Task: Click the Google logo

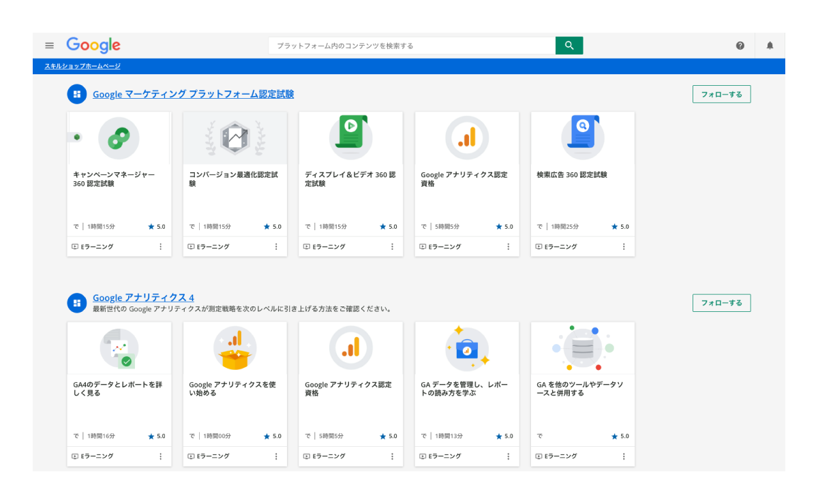Action: 93,45
